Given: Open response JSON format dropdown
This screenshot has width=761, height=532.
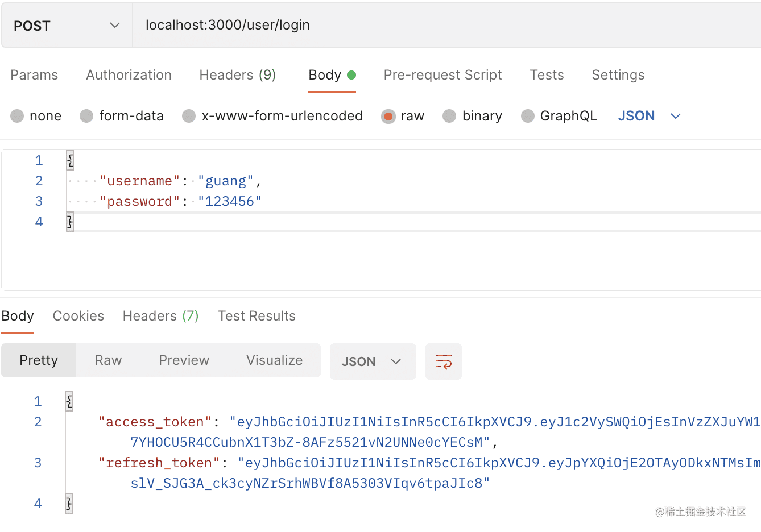Looking at the screenshot, I should 372,361.
